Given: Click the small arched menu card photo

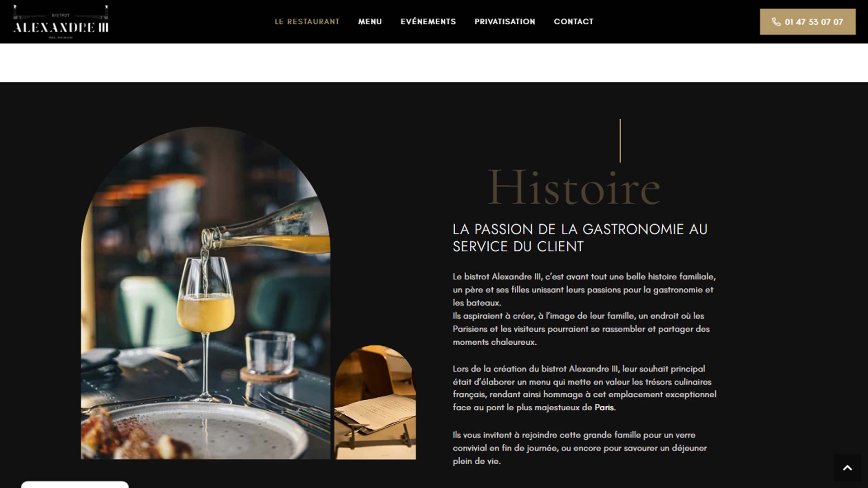Looking at the screenshot, I should click(x=375, y=402).
